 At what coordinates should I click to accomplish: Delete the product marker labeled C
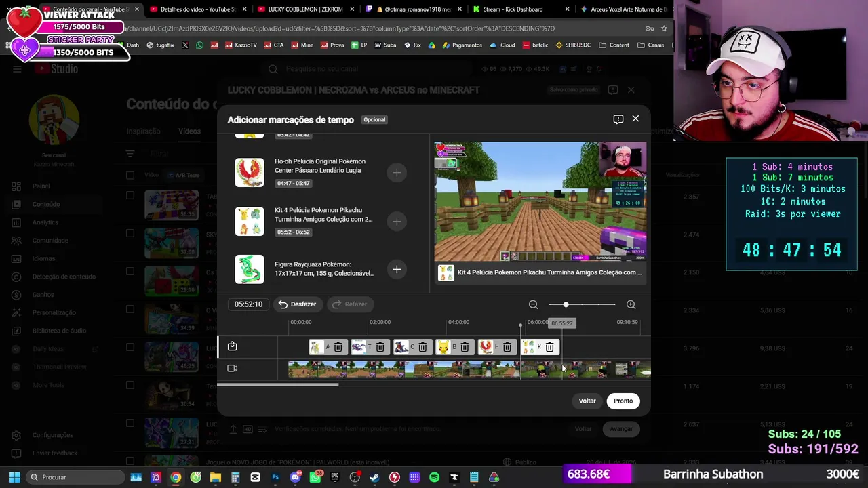[x=422, y=347]
